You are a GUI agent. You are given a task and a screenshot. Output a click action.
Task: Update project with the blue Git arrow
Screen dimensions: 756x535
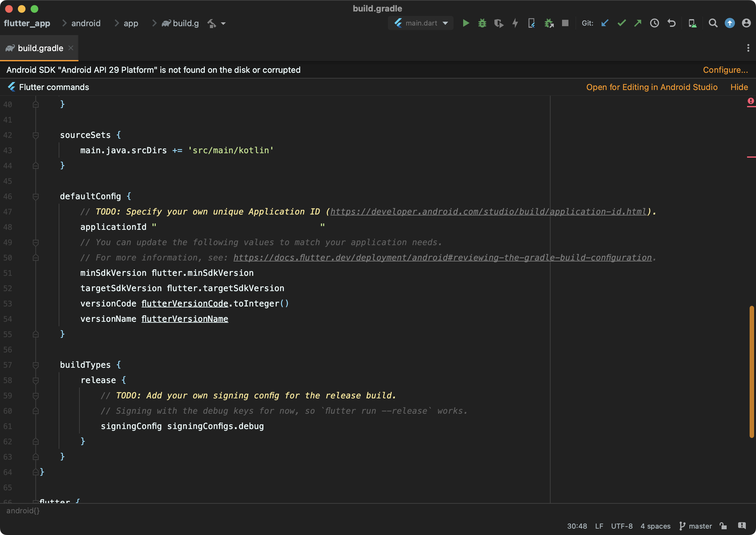click(x=604, y=23)
